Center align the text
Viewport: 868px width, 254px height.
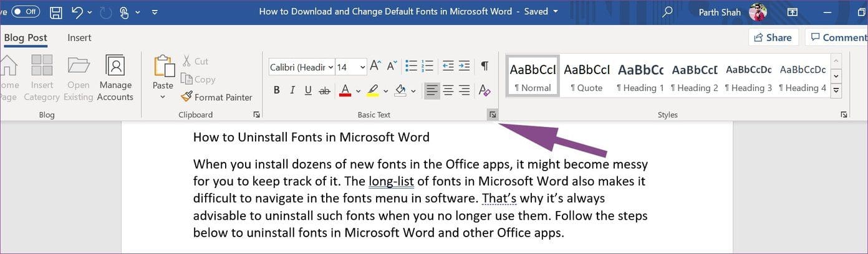pos(448,91)
